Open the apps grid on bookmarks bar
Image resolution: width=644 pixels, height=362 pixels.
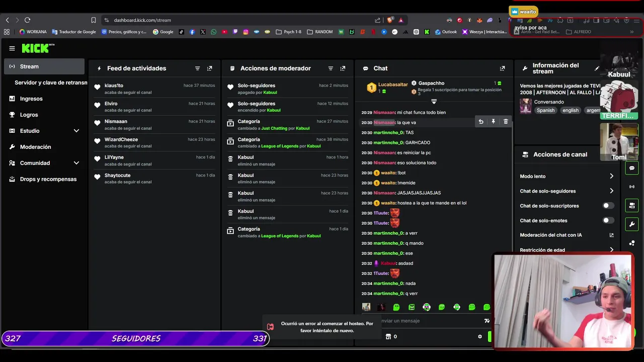click(7, 32)
